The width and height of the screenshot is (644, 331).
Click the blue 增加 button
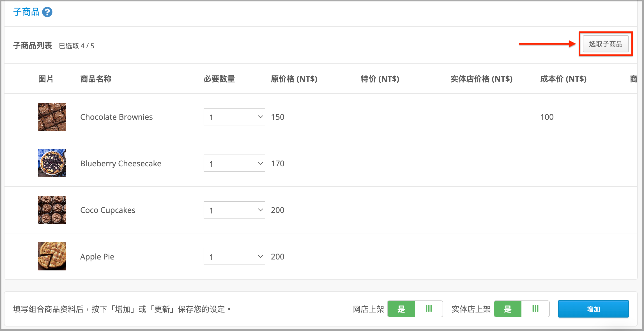593,309
